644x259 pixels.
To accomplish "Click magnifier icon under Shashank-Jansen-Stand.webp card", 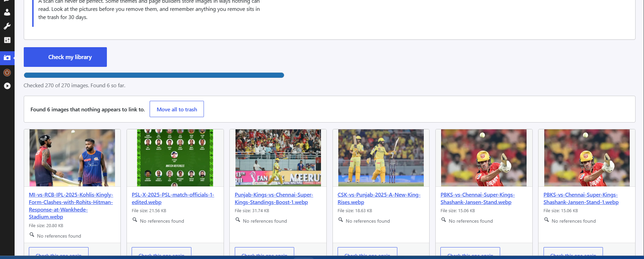I will [443, 220].
